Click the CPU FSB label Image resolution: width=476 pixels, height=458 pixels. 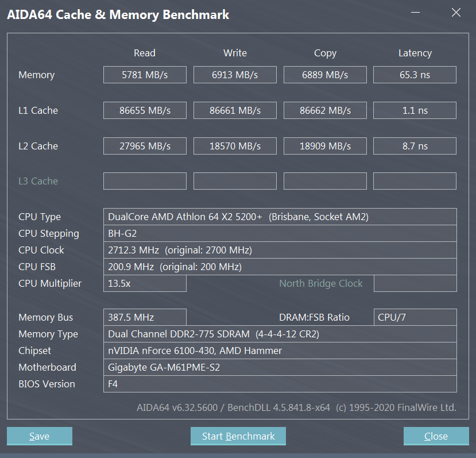coord(37,267)
